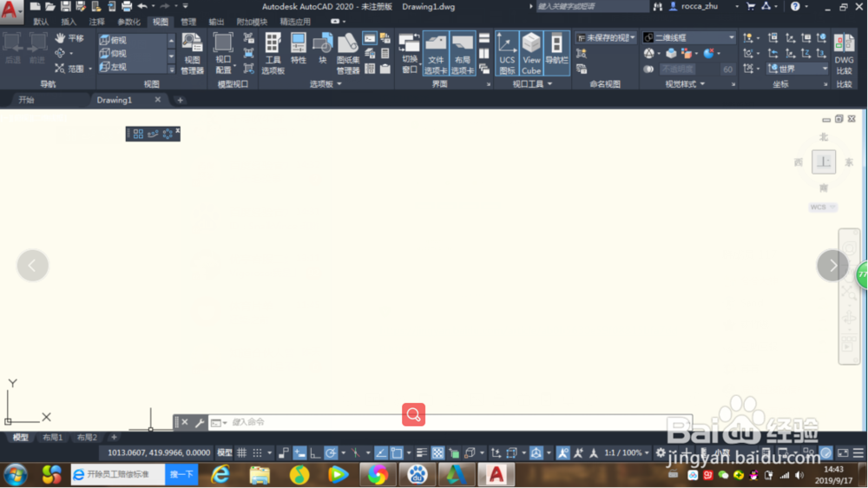Toggle the 导航栏 (Navigation Bar) display

point(556,53)
